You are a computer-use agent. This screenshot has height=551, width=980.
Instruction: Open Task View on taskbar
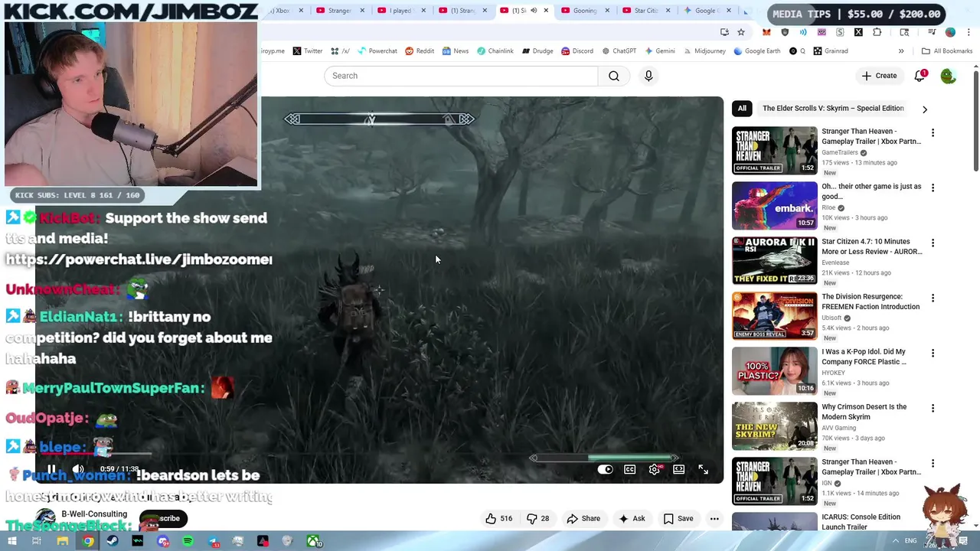(x=36, y=541)
